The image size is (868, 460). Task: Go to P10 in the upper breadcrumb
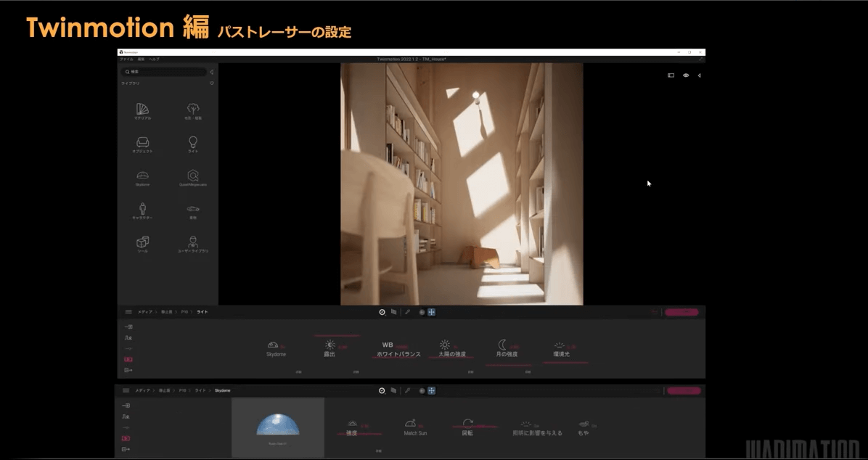[x=185, y=312]
